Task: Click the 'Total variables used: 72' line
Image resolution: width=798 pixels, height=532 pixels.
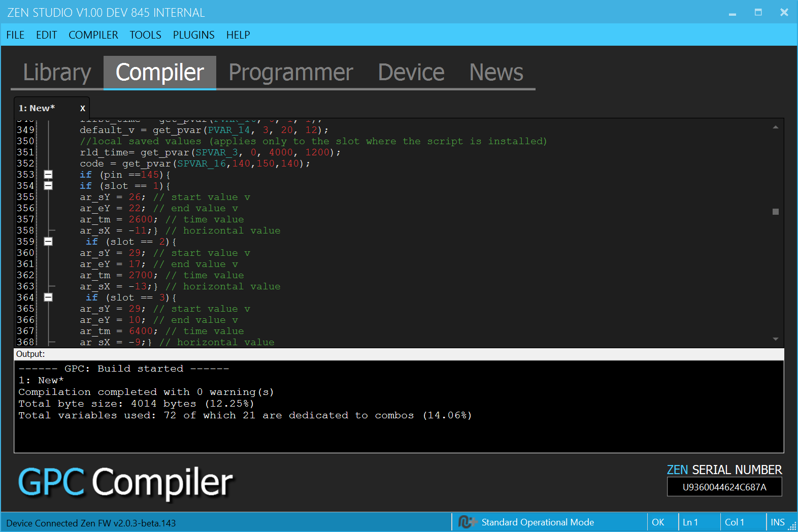Action: point(245,415)
